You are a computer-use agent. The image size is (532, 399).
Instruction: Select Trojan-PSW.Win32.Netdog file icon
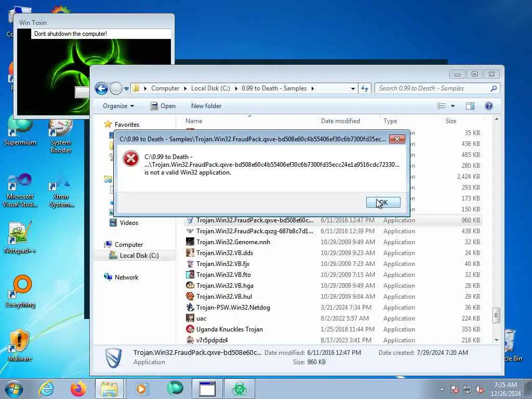[190, 307]
